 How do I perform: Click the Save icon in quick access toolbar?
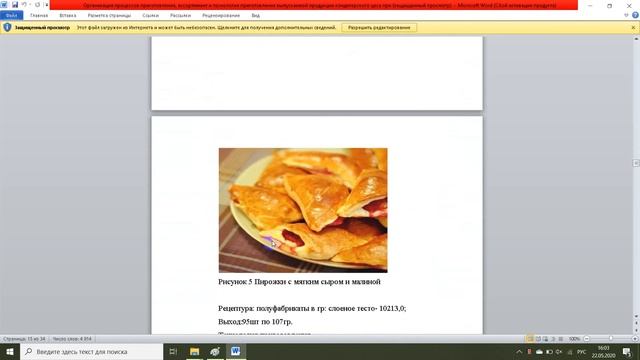(15, 5)
